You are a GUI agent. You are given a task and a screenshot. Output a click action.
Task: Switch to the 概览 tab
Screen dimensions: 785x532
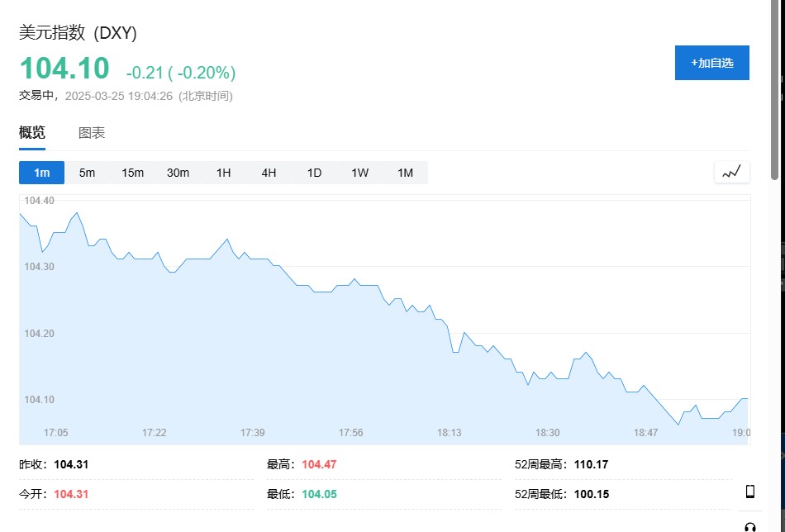coord(32,133)
